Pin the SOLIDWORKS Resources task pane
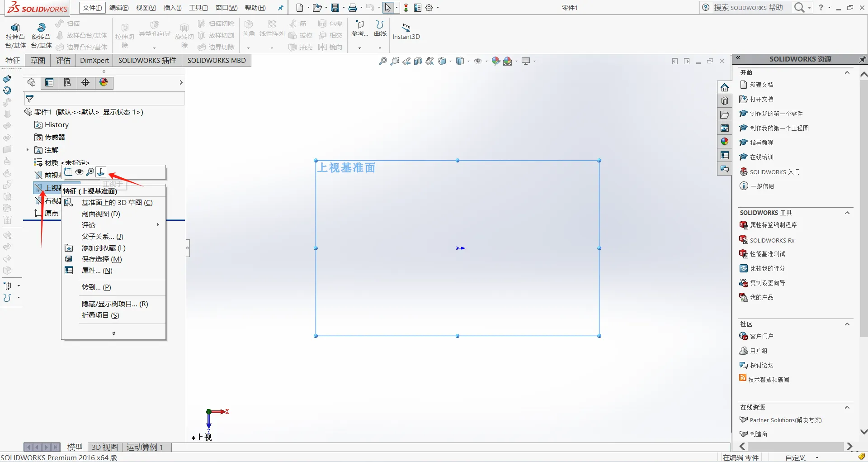Viewport: 868px width, 462px height. (863, 59)
